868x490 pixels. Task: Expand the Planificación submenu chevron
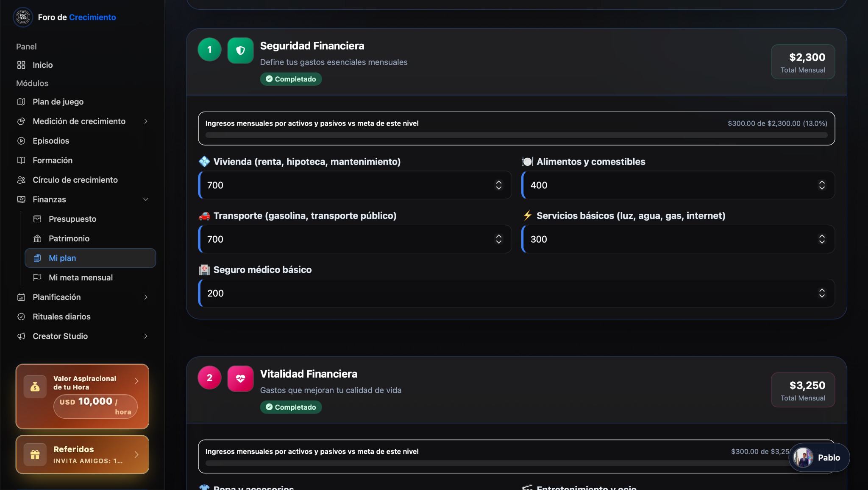click(146, 297)
